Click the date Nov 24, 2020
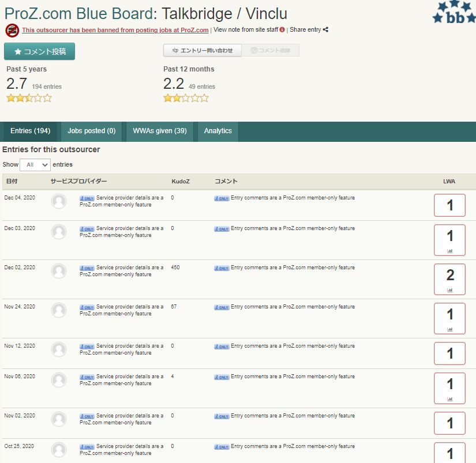The image size is (476, 463). 20,307
